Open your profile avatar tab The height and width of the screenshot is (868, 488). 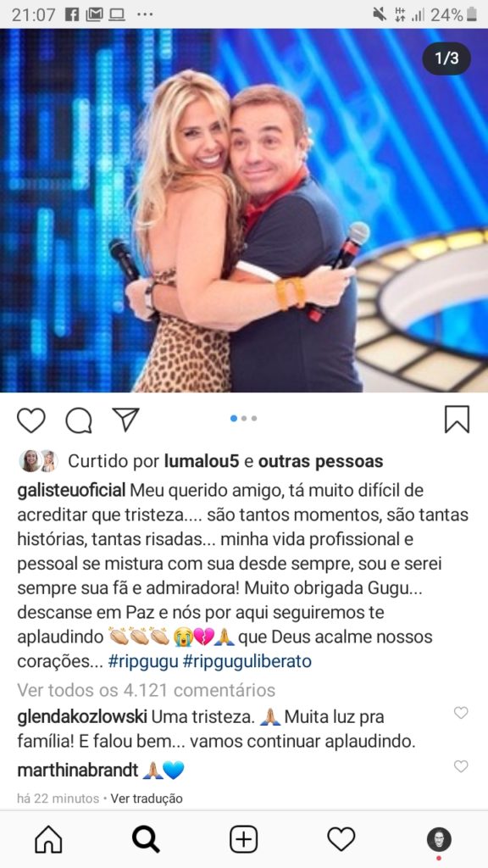(439, 840)
